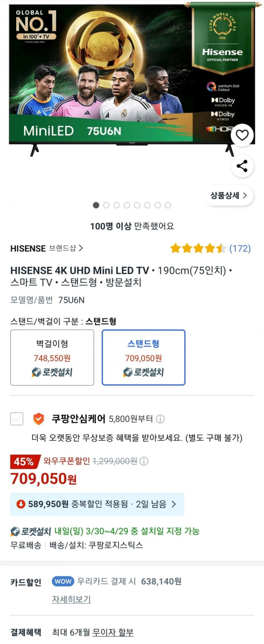Click info icon next to 쿠팡안심케어

coord(160,419)
